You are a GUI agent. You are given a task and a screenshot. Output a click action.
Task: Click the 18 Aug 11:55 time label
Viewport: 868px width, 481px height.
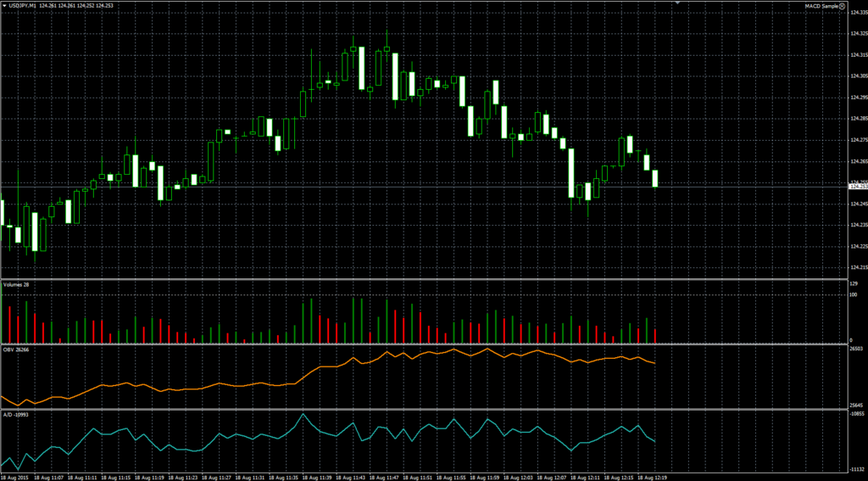click(453, 477)
